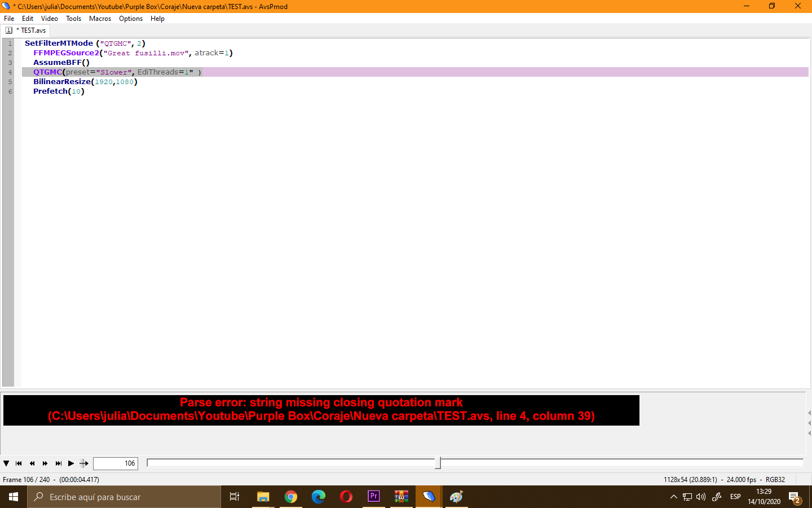Open the Edit menu

pos(28,19)
